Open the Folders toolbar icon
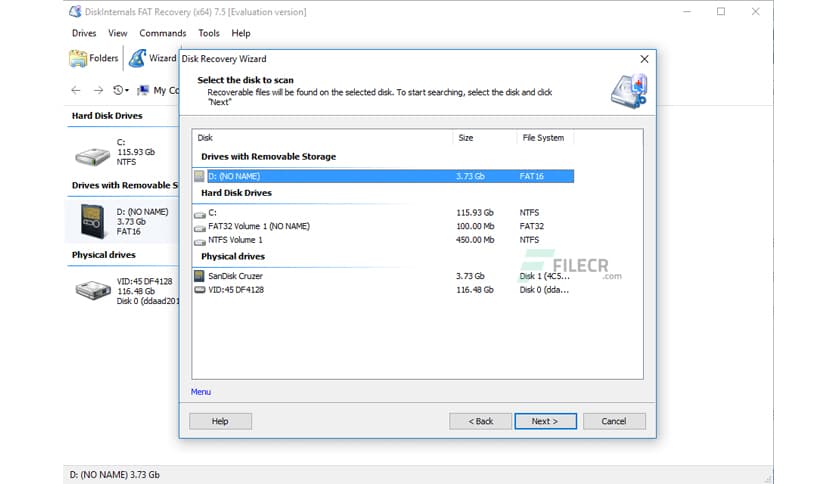This screenshot has height=484, width=836. click(78, 58)
